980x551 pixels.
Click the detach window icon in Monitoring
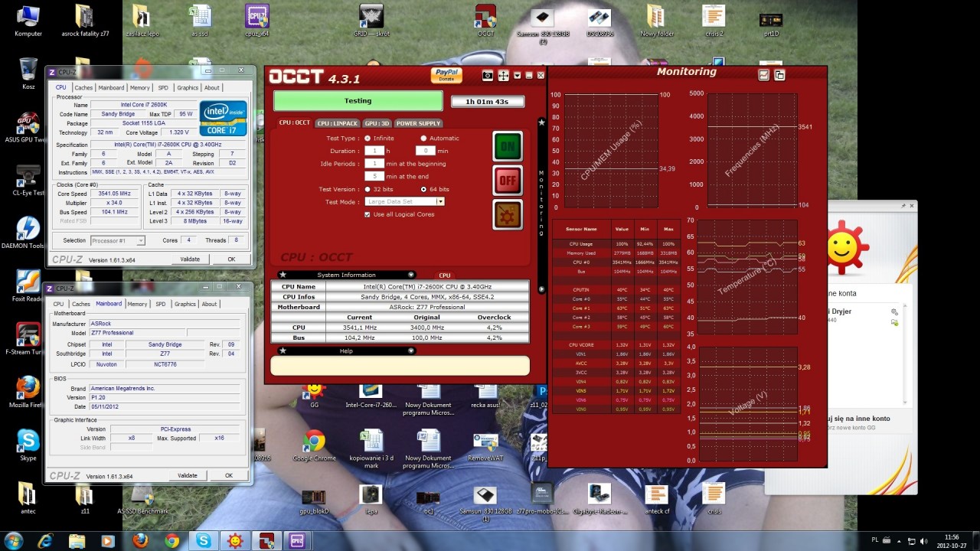(x=779, y=75)
